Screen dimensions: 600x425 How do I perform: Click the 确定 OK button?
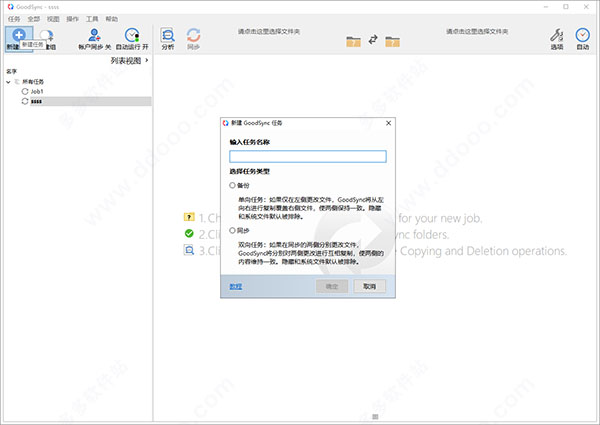(x=332, y=286)
